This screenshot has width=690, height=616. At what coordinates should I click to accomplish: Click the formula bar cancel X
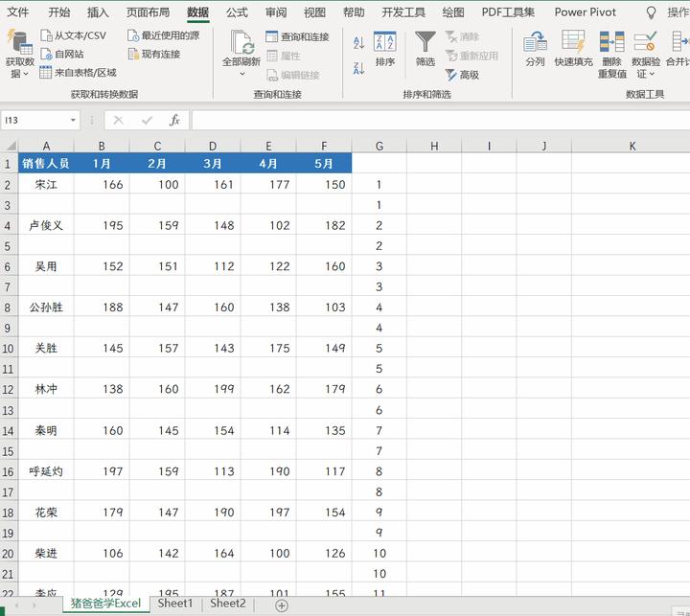click(118, 120)
